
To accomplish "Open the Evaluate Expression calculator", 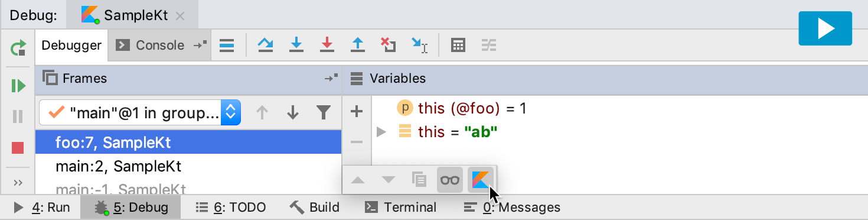I will (x=458, y=45).
